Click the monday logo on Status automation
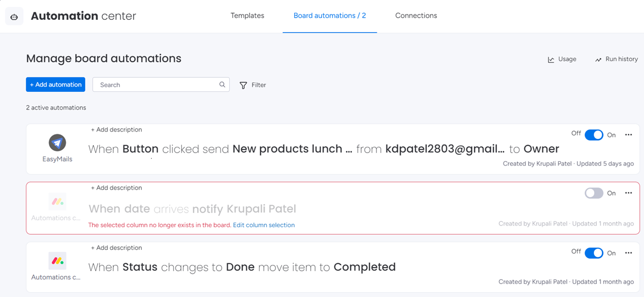644x297 pixels. (57, 261)
